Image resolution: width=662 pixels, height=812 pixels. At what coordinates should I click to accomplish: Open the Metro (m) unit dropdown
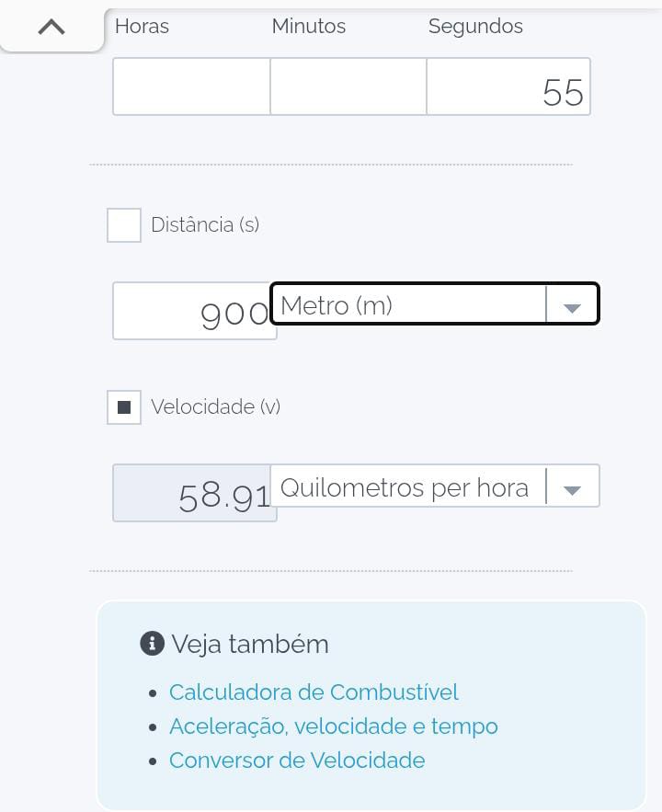(409, 304)
